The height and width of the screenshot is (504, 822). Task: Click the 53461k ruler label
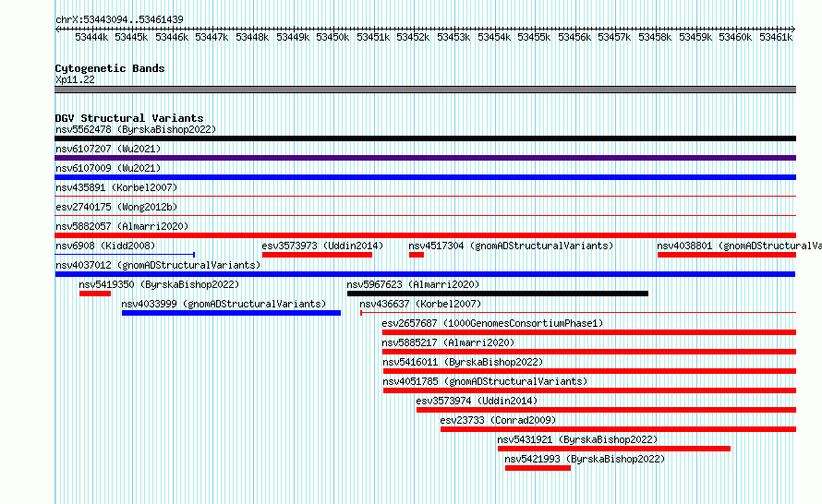point(775,37)
